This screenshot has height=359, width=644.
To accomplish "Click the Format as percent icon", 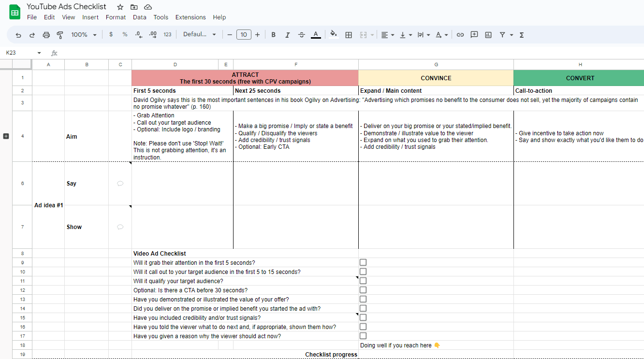I will 124,34.
